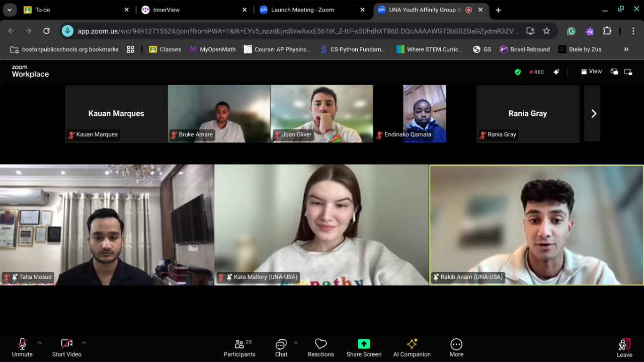Open the Reactions menu
Screen dimensions: 644x362
320,347
